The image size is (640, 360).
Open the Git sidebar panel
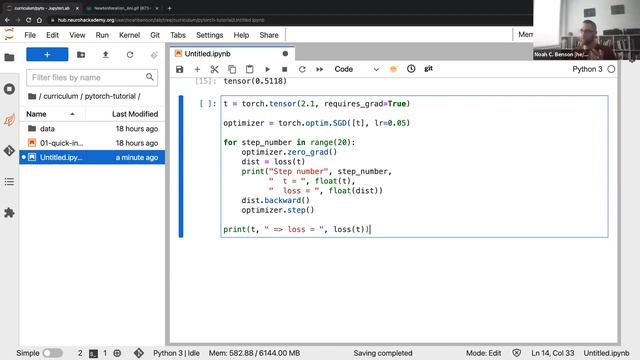click(9, 150)
